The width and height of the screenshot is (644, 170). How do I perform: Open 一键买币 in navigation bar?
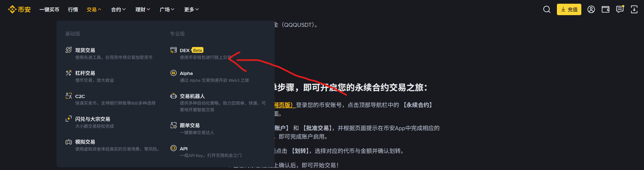click(49, 10)
